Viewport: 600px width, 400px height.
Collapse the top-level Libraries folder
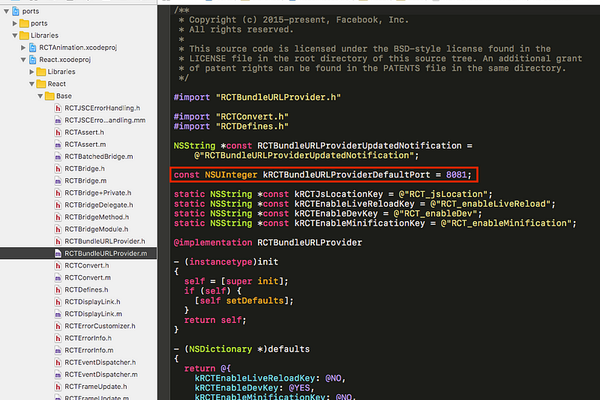tap(15, 36)
